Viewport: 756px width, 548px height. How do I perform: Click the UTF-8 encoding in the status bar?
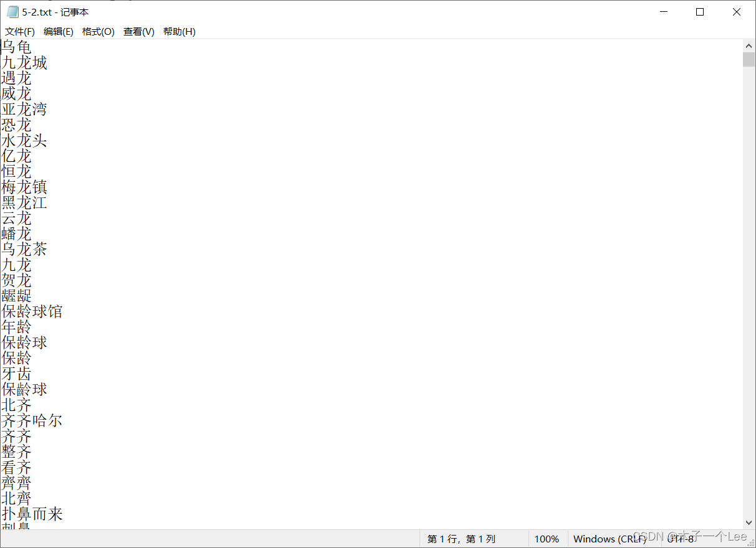click(681, 539)
